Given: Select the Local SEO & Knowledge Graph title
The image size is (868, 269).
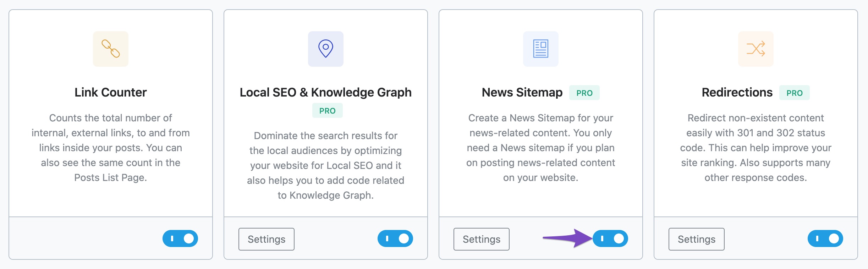Looking at the screenshot, I should point(326,92).
